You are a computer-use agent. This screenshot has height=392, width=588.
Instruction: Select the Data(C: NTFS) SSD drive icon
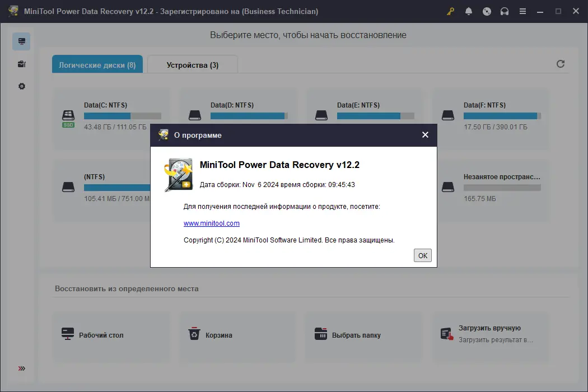coord(68,118)
